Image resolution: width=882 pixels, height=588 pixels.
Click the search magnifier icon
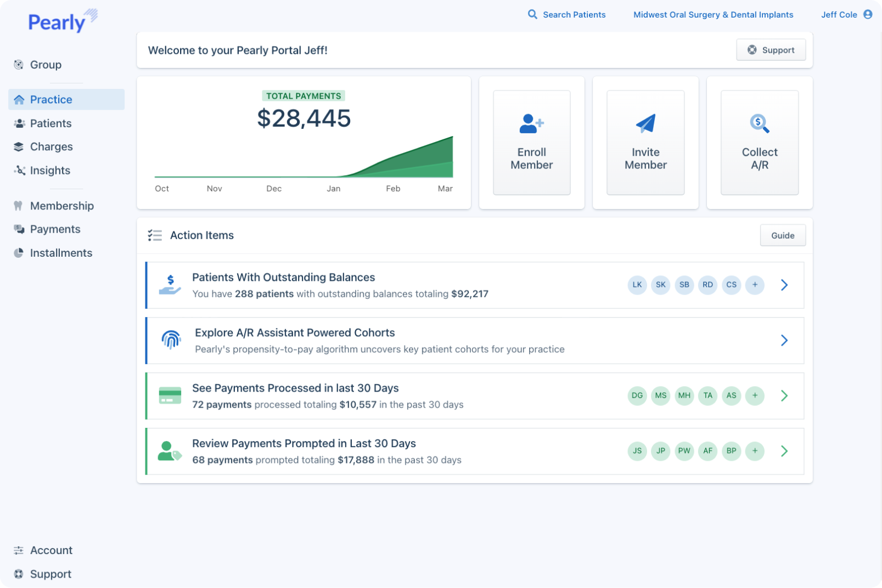pos(532,14)
